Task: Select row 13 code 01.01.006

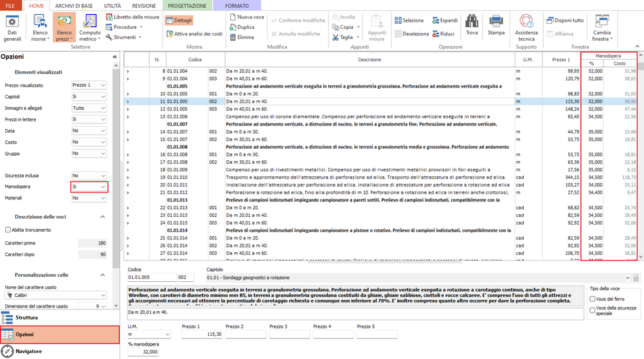Action: (x=320, y=117)
